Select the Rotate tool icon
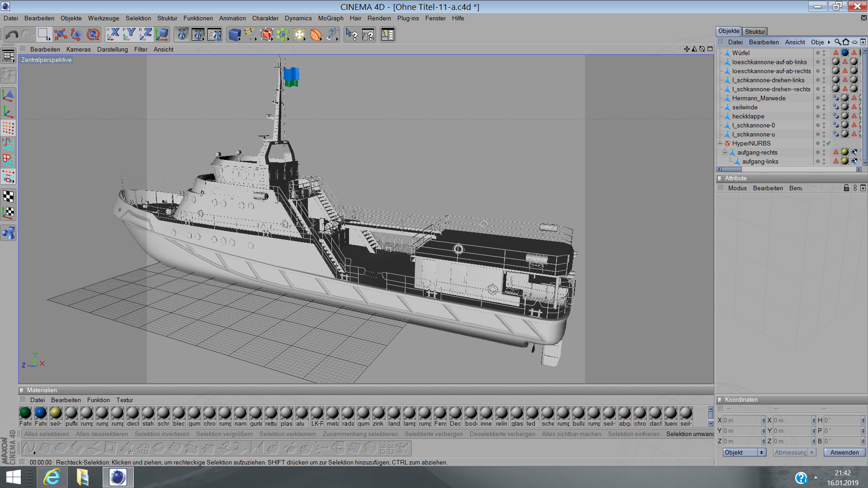Image resolution: width=868 pixels, height=488 pixels. pyautogui.click(x=93, y=34)
